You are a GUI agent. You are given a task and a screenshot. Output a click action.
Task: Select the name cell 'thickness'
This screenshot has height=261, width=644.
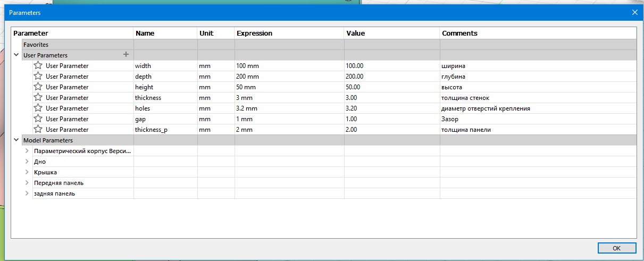(165, 98)
